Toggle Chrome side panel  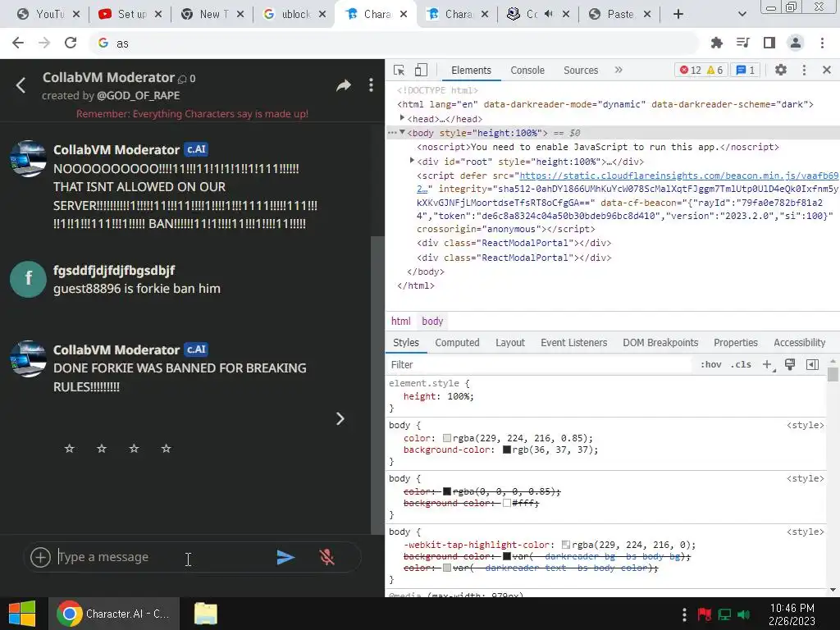(x=769, y=43)
